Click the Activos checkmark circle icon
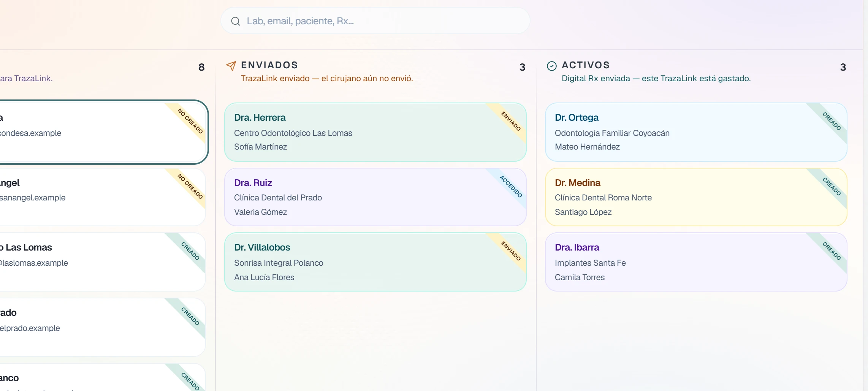The width and height of the screenshot is (868, 391). (x=552, y=66)
